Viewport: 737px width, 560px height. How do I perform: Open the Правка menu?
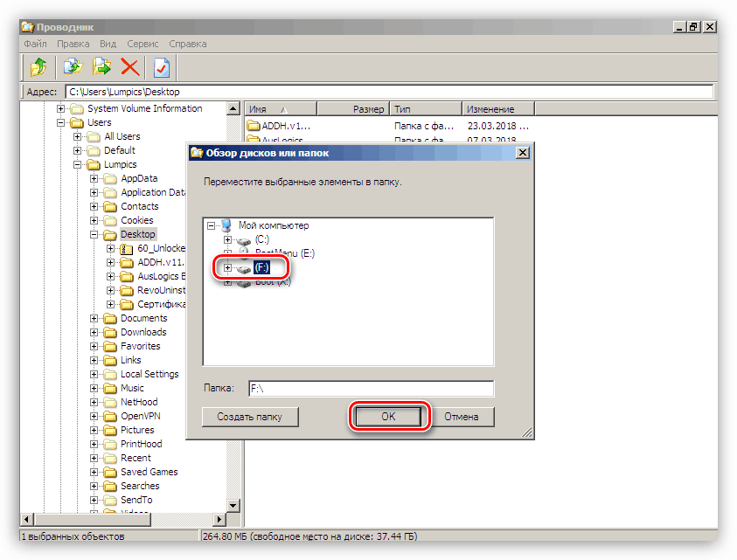click(73, 44)
